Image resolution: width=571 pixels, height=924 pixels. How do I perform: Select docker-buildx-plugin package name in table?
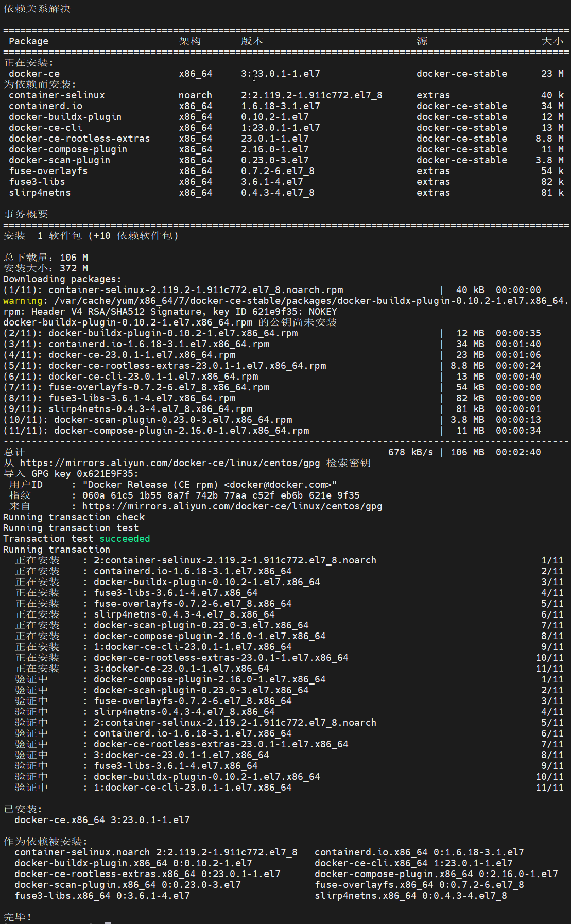coord(65,117)
